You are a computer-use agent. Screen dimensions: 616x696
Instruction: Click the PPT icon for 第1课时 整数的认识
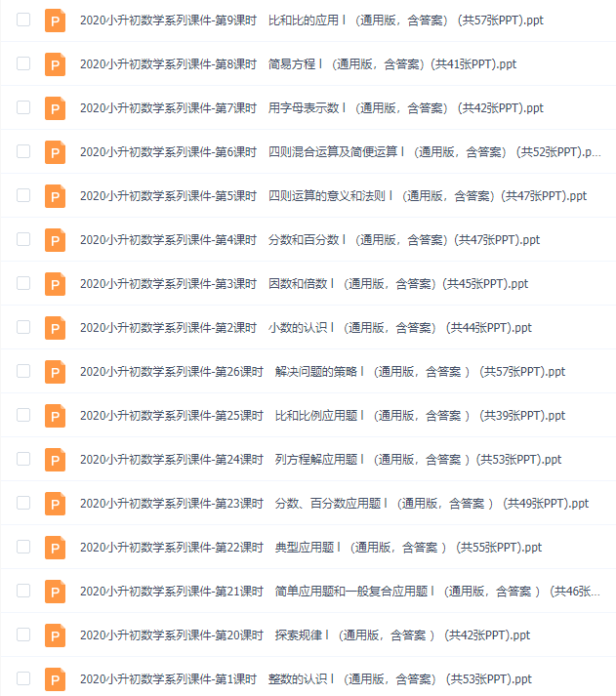[x=55, y=679]
